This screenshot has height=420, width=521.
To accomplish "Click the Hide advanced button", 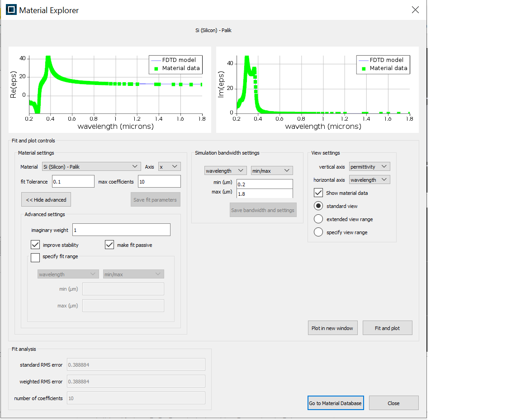I will 46,200.
